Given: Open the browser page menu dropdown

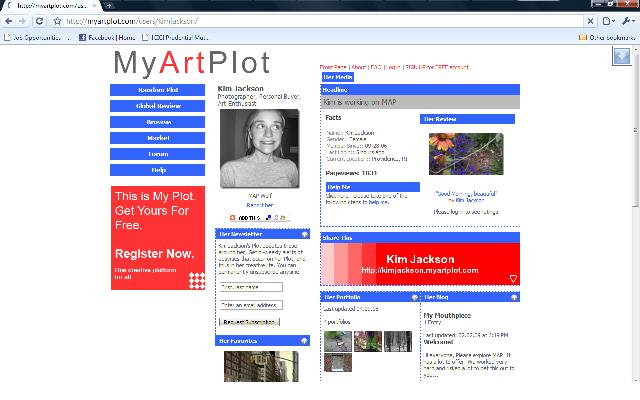Looking at the screenshot, I should [610, 20].
